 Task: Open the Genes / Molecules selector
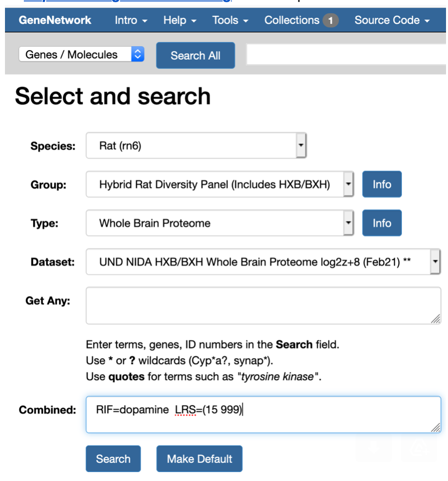pyautogui.click(x=81, y=55)
